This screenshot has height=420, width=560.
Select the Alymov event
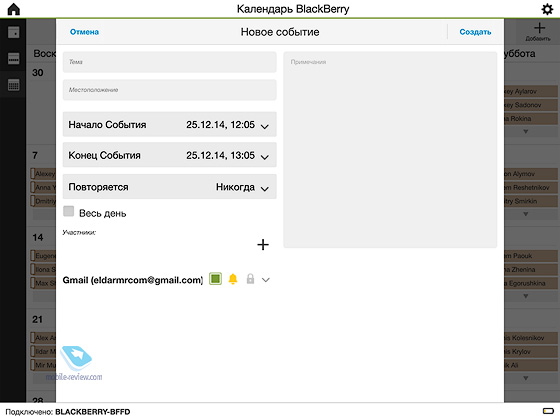[x=531, y=174]
